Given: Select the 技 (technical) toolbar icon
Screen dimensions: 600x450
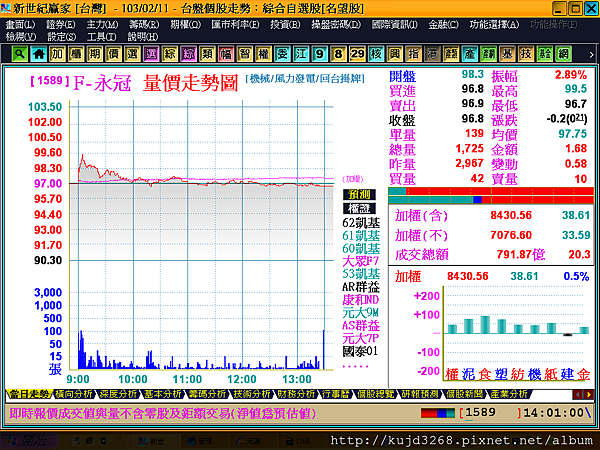Looking at the screenshot, I should [526, 54].
